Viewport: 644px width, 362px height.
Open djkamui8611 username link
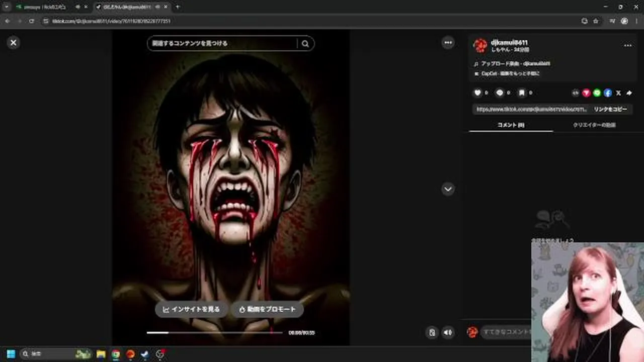509,43
